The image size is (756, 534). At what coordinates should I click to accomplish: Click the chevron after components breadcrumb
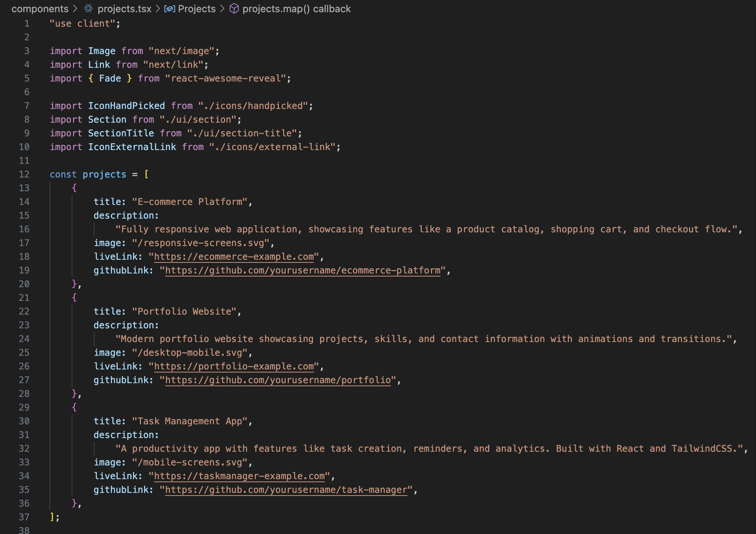[x=75, y=8]
